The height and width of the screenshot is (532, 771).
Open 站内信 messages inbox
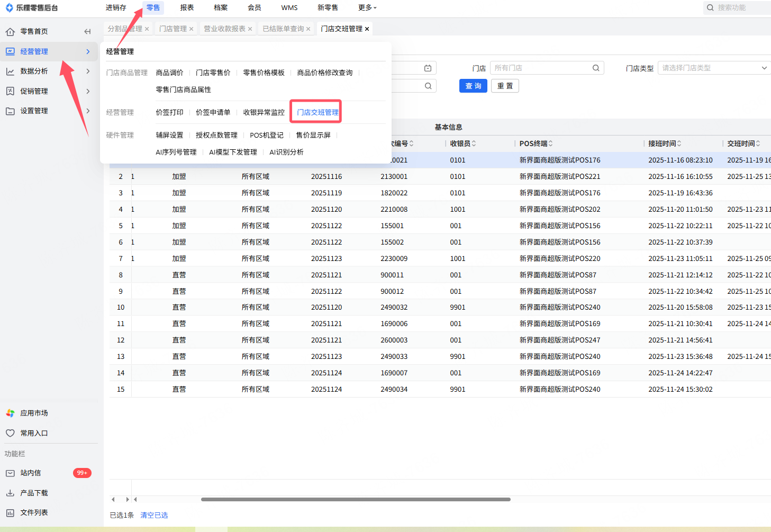click(x=31, y=473)
